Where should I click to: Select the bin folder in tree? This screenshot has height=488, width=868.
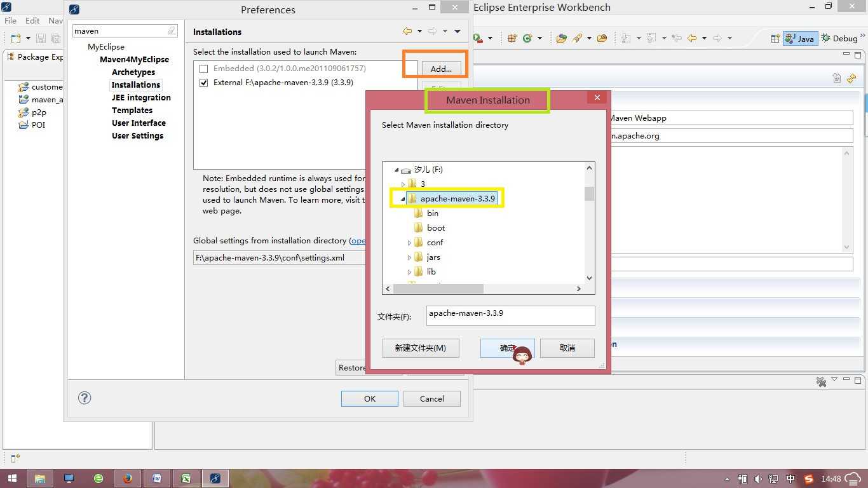432,213
